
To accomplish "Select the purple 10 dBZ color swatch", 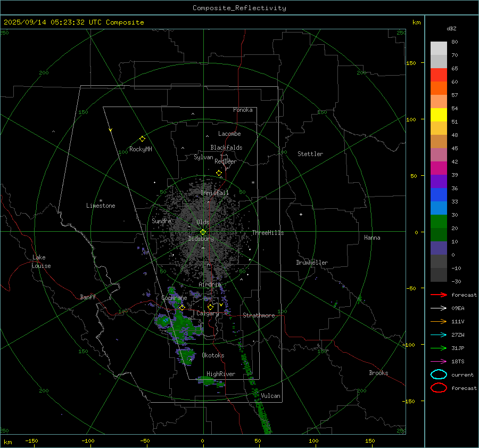I will (x=439, y=248).
